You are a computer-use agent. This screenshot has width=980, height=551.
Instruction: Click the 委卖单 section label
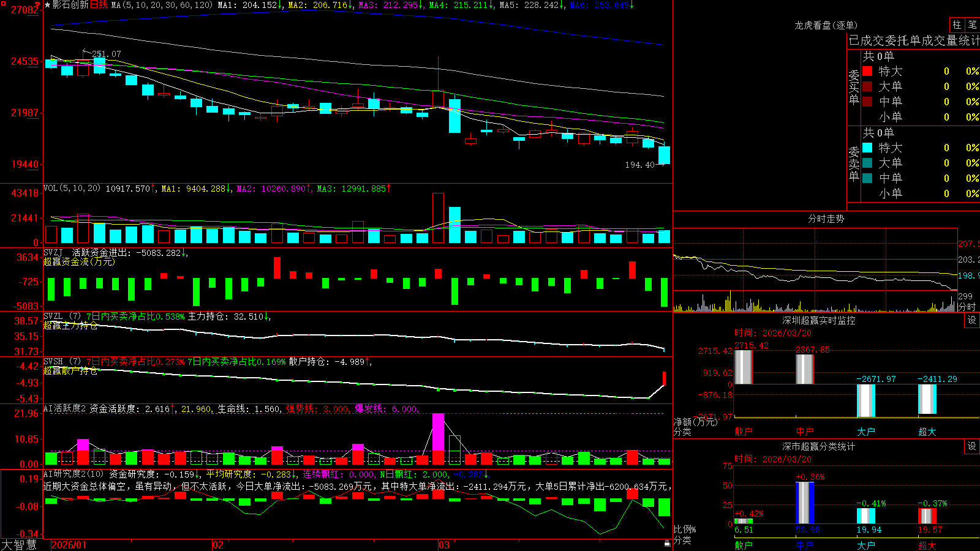click(x=854, y=164)
